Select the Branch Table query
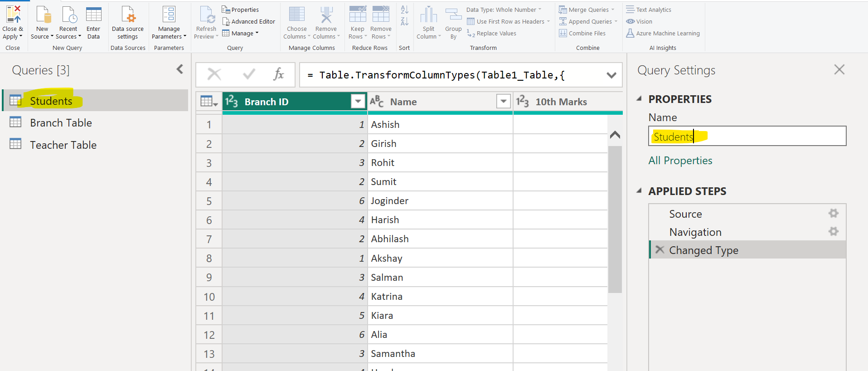 tap(61, 123)
